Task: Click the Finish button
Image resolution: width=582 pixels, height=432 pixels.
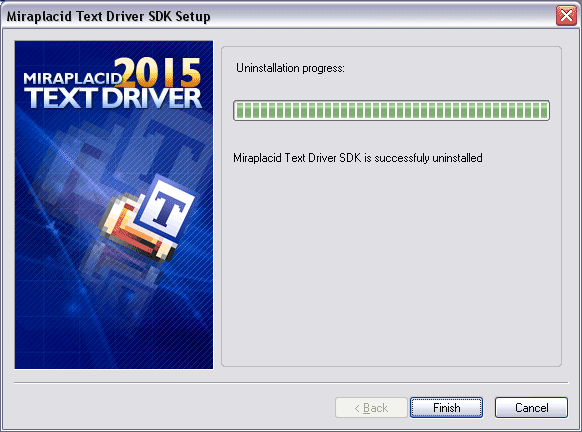Action: 446,408
